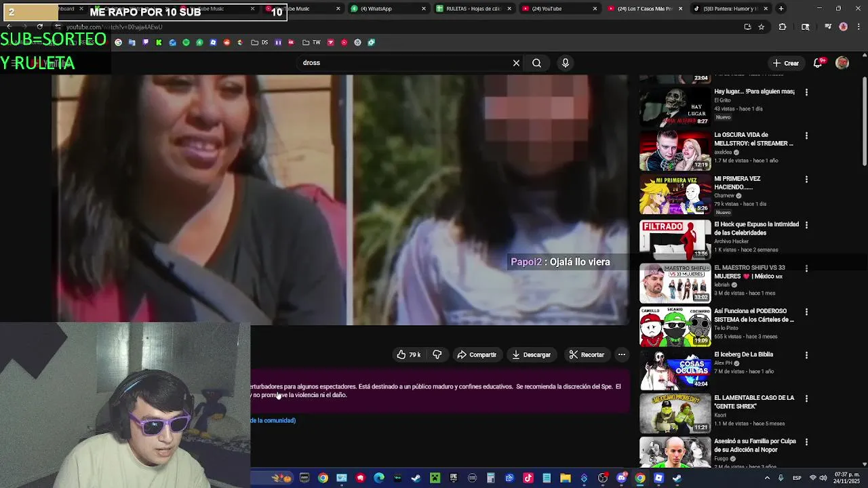Viewport: 868px width, 488px height.
Task: Open options menu for 'El Iceberg De La Biblia'
Action: 806,355
